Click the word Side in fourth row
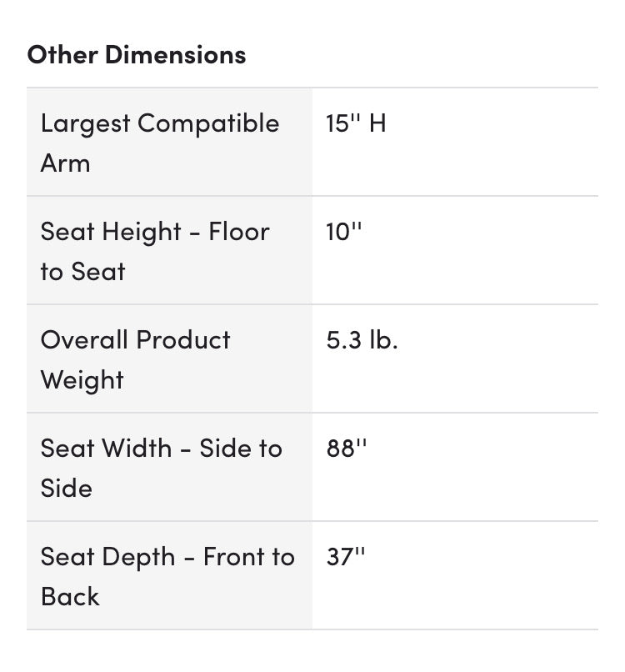The image size is (625, 672). coord(67,489)
